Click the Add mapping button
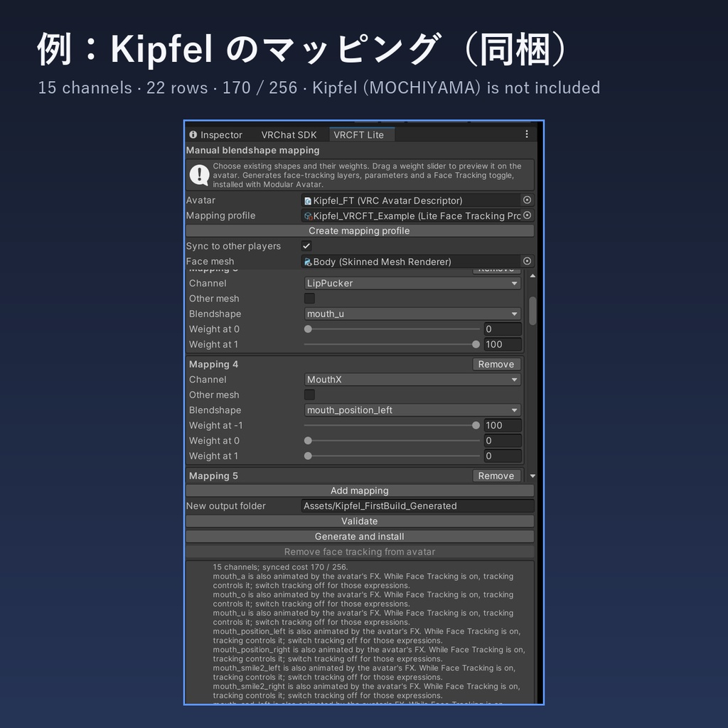 coord(359,491)
